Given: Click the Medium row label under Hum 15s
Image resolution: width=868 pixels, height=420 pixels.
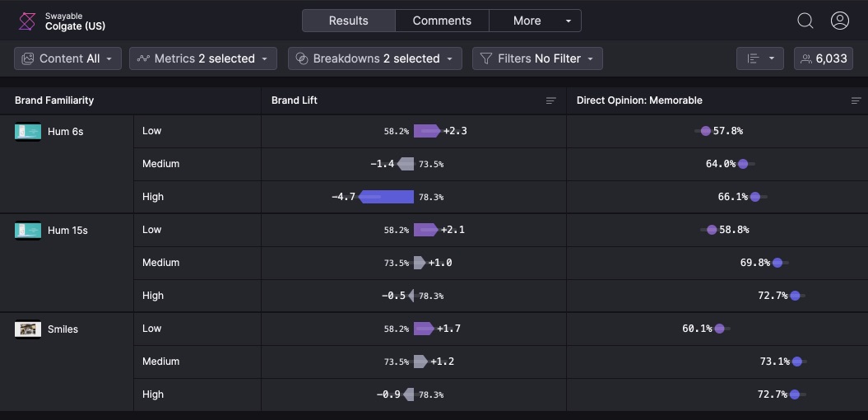Looking at the screenshot, I should click(160, 263).
